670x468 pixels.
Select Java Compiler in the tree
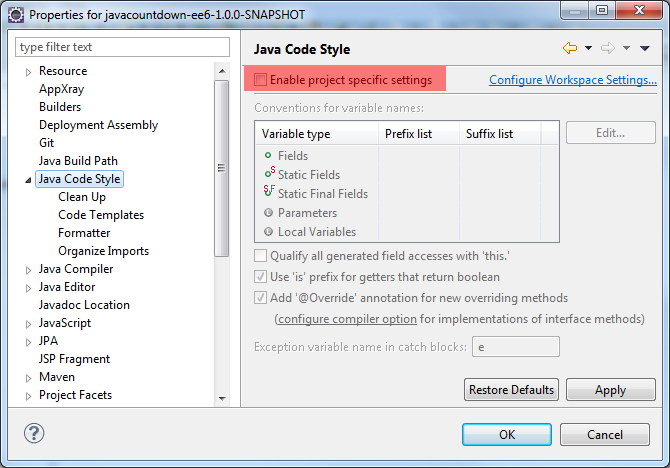tap(76, 269)
